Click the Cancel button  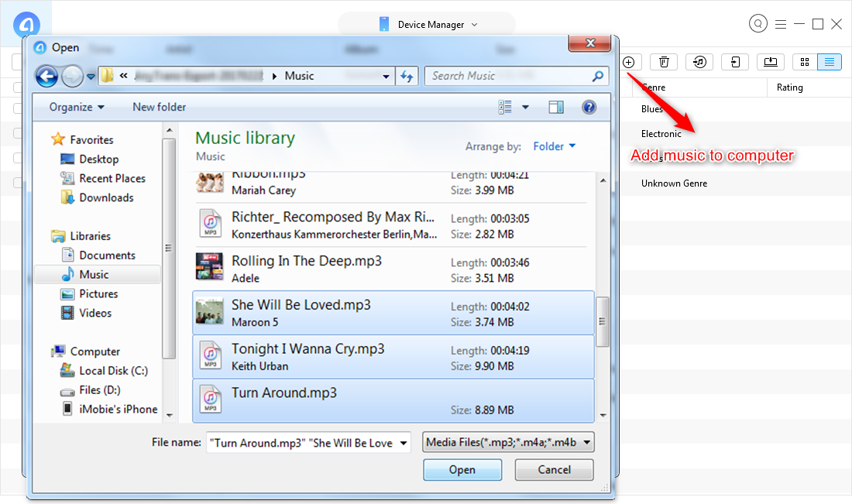pos(555,470)
